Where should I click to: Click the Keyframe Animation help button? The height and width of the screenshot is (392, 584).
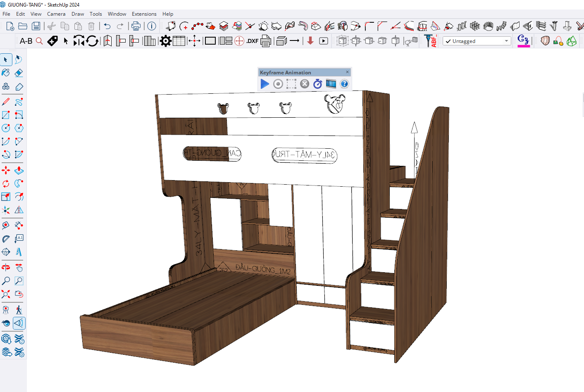coord(344,84)
